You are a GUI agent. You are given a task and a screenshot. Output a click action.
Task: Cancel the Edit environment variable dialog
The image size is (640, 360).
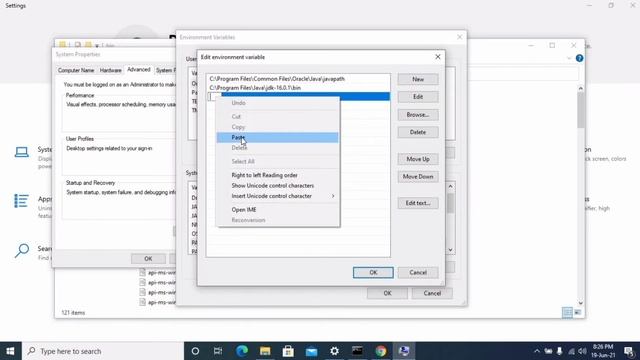click(418, 273)
